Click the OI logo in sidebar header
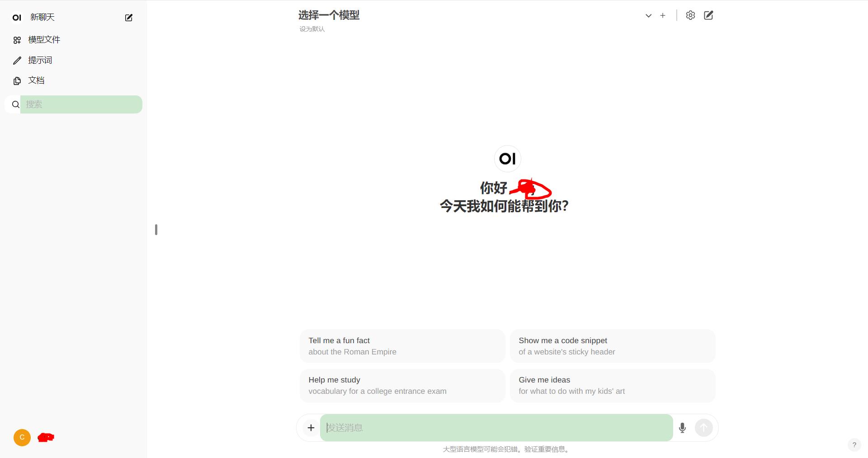868x458 pixels. pyautogui.click(x=17, y=18)
